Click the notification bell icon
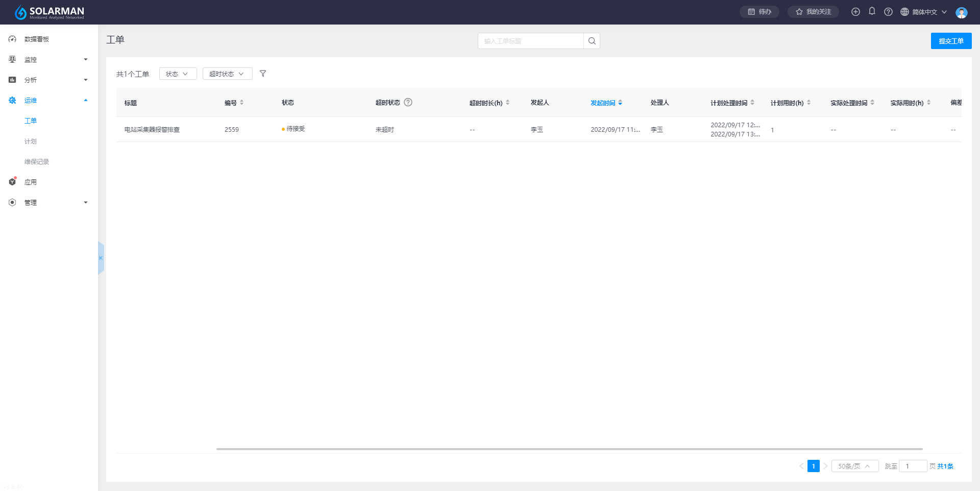Screen dimensions: 980x491 (x=872, y=11)
